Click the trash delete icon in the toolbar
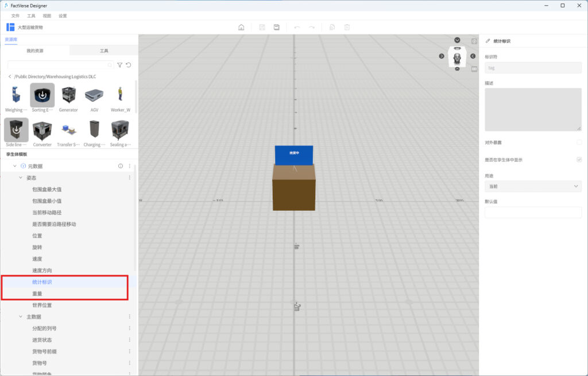Image resolution: width=588 pixels, height=376 pixels. point(347,28)
